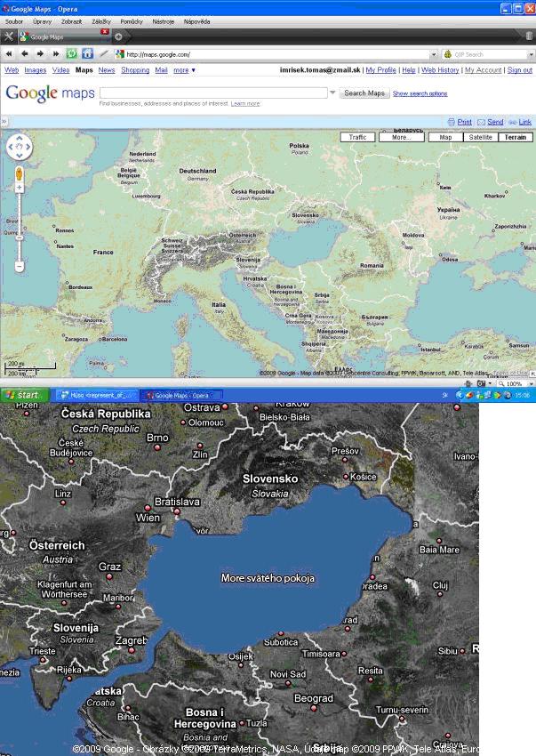Click the Search Maps button
The height and width of the screenshot is (756, 536).
(364, 92)
